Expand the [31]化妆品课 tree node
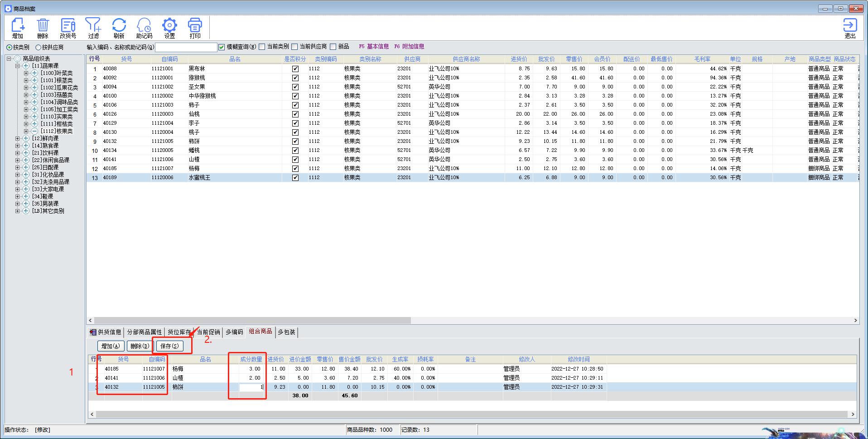The image size is (868, 439). (x=18, y=175)
